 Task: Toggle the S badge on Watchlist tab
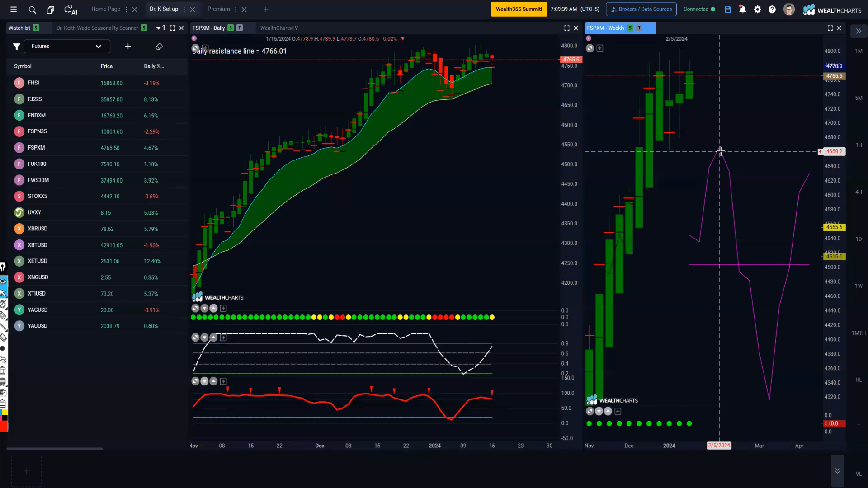[36, 28]
